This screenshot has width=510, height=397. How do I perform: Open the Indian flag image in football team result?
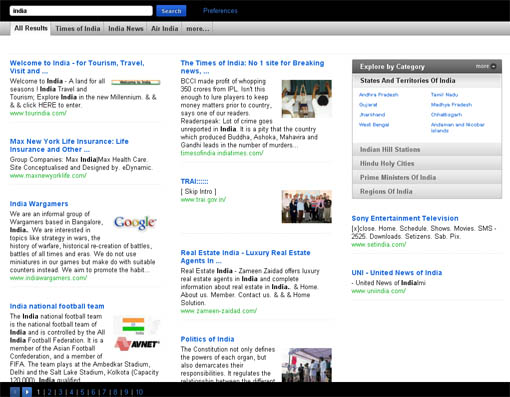[133, 325]
